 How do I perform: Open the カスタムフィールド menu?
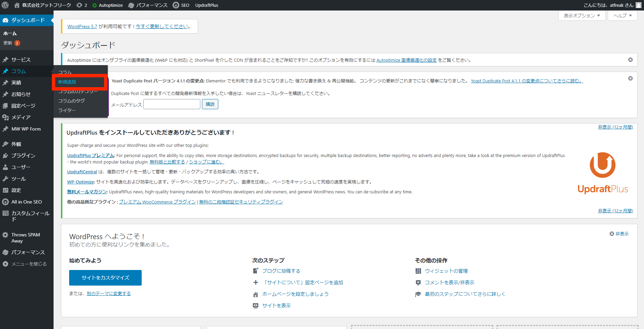(27, 216)
